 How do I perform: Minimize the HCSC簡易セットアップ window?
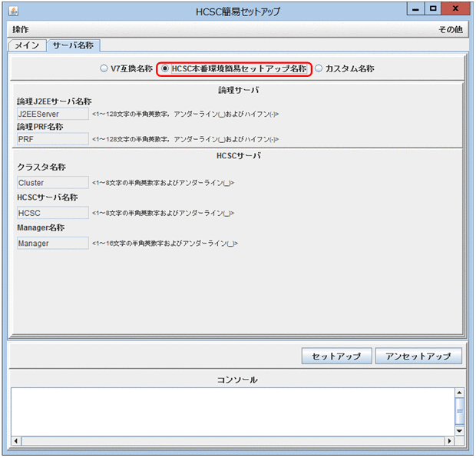tap(416, 8)
